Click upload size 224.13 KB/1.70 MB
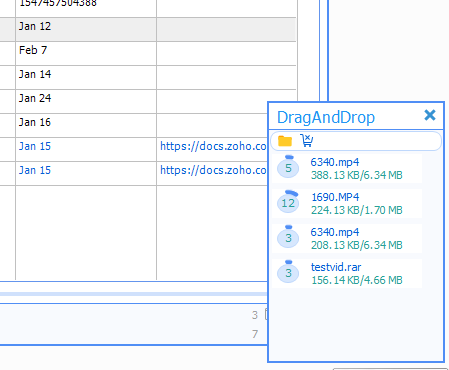449x370 pixels. [x=357, y=210]
